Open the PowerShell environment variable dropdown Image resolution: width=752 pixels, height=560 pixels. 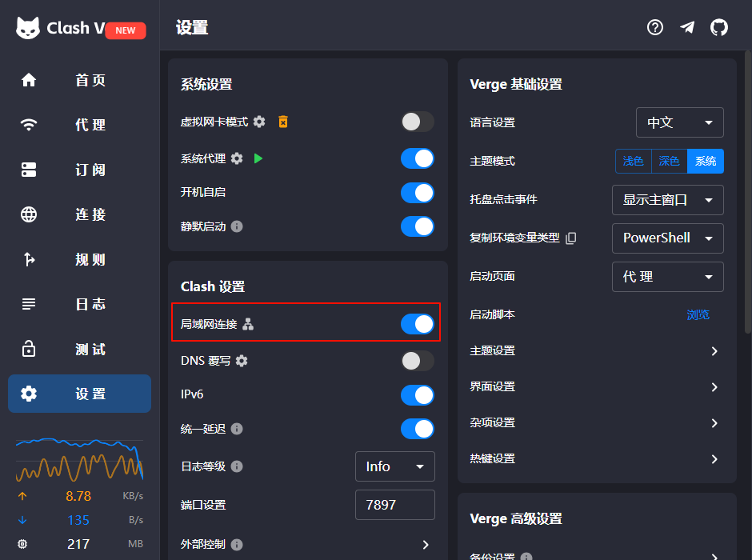click(x=667, y=238)
